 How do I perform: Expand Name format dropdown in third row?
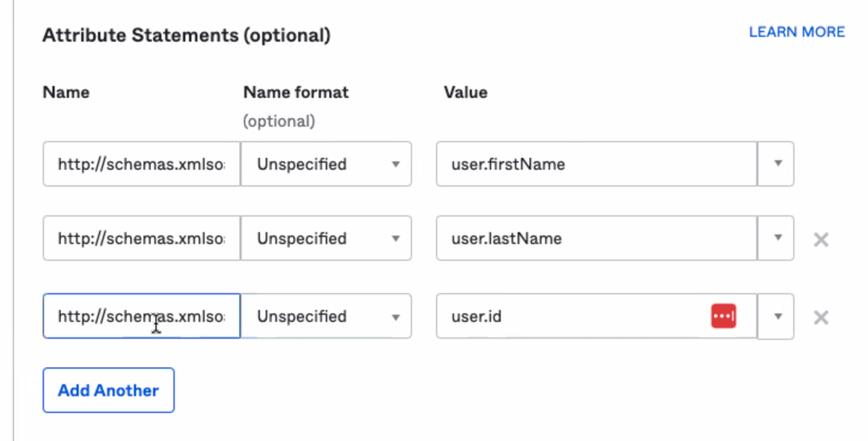point(326,317)
